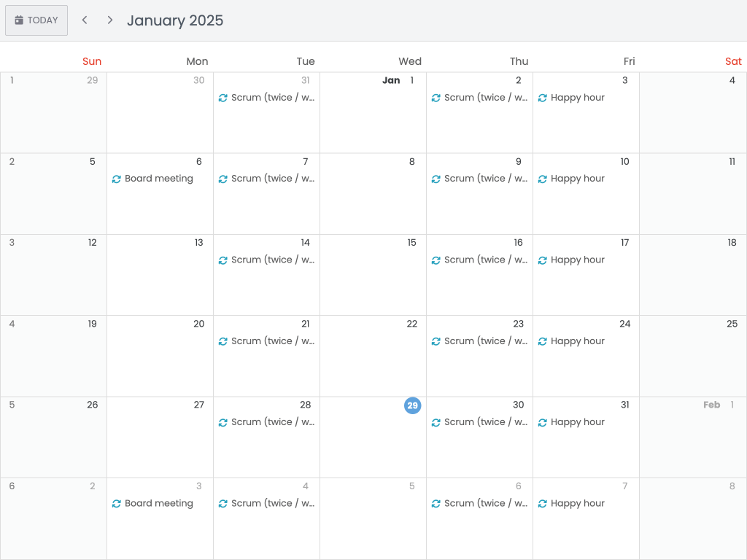Click the highlighted current date badge 29
This screenshot has height=560, width=747.
coord(412,405)
